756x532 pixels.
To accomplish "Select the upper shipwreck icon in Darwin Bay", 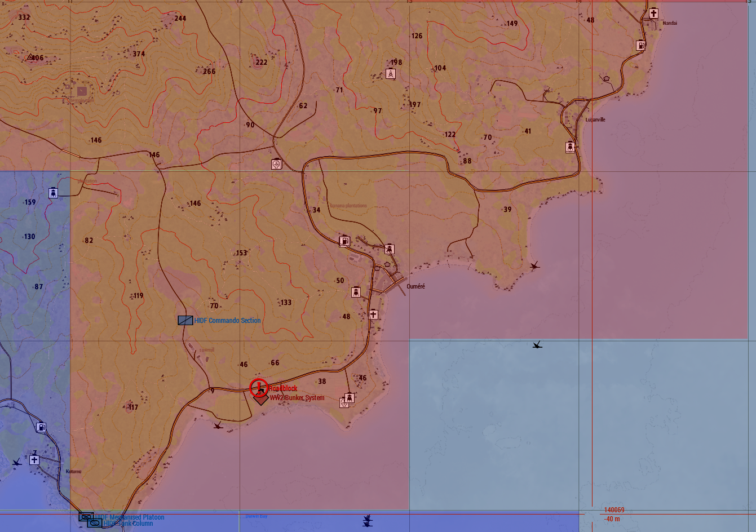I will (368, 517).
